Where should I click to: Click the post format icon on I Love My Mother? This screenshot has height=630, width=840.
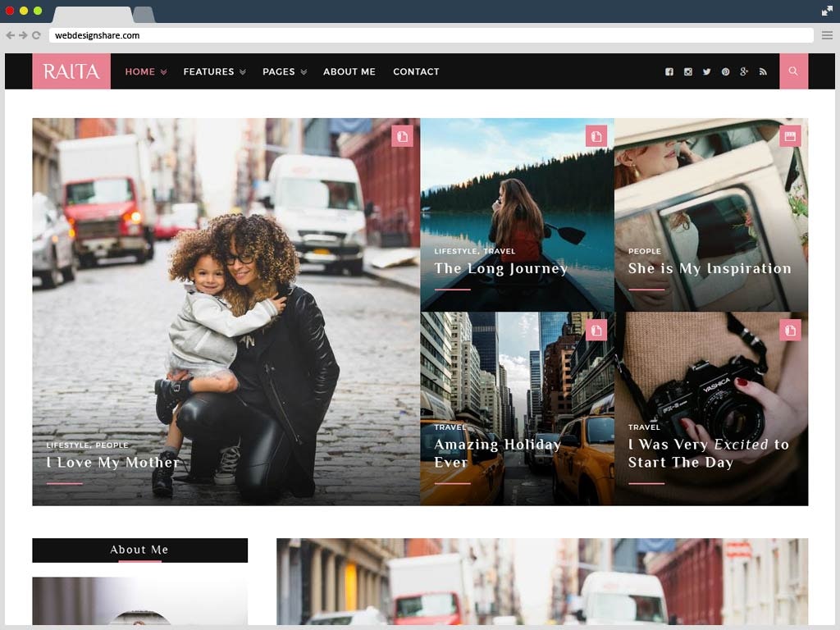[402, 136]
